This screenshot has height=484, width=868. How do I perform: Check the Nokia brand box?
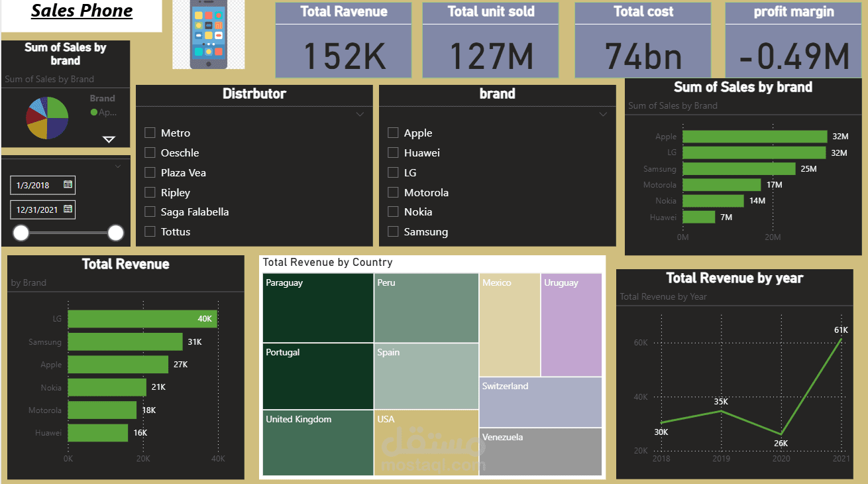(393, 212)
